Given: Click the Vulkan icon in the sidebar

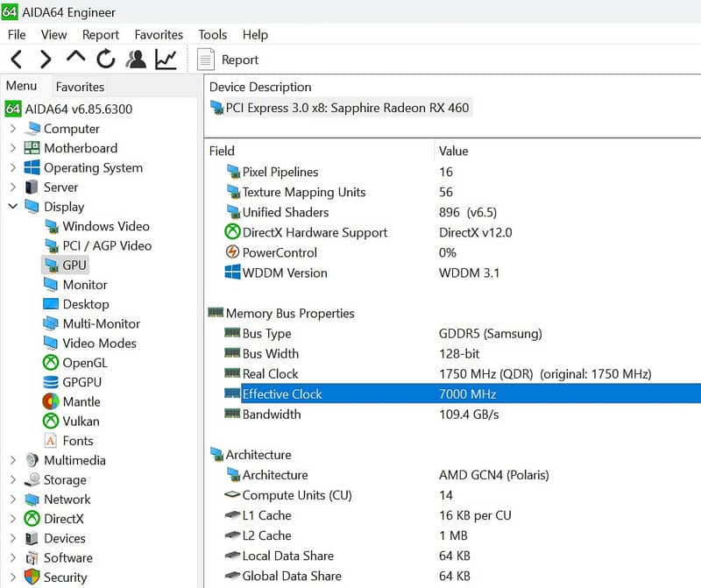Looking at the screenshot, I should point(51,421).
